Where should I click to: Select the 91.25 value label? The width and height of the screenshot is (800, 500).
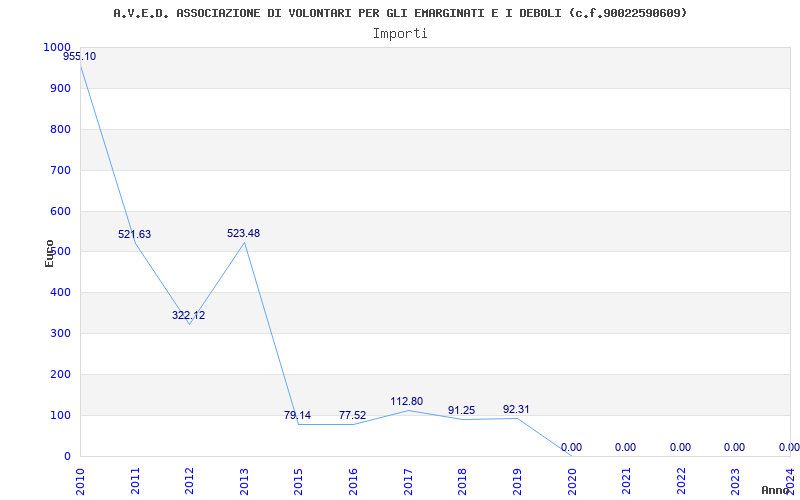(x=461, y=411)
